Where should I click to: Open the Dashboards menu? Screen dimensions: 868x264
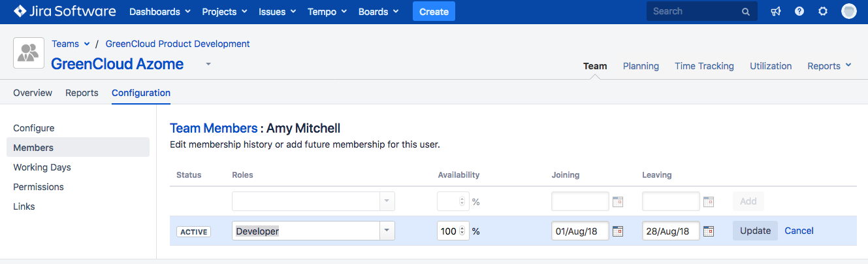[x=160, y=12]
